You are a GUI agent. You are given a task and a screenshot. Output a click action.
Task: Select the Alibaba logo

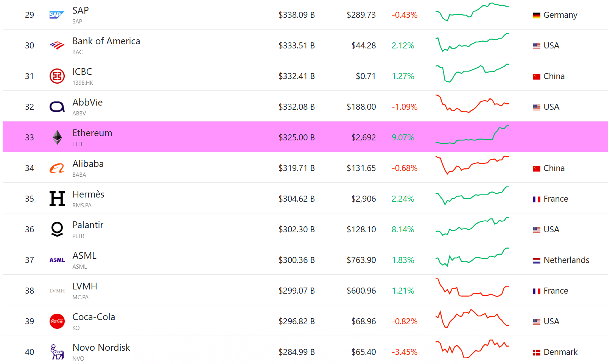click(56, 168)
